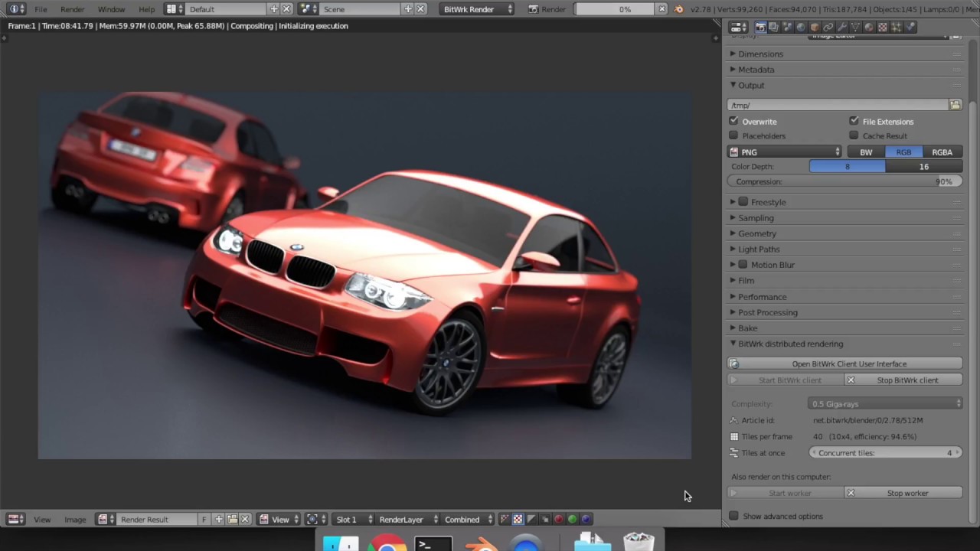Show the blue color channel
This screenshot has height=551, width=980.
click(x=586, y=519)
